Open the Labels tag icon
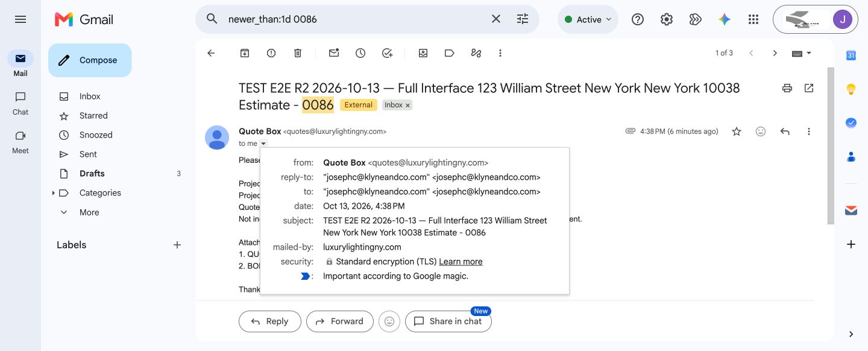Screen dimensions: 868x351 (x=450, y=53)
